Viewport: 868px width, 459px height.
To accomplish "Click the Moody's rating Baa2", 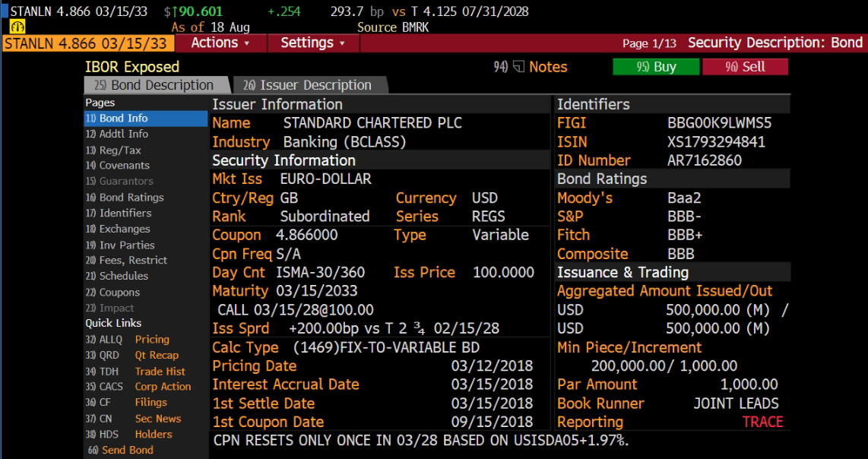I will coord(684,198).
